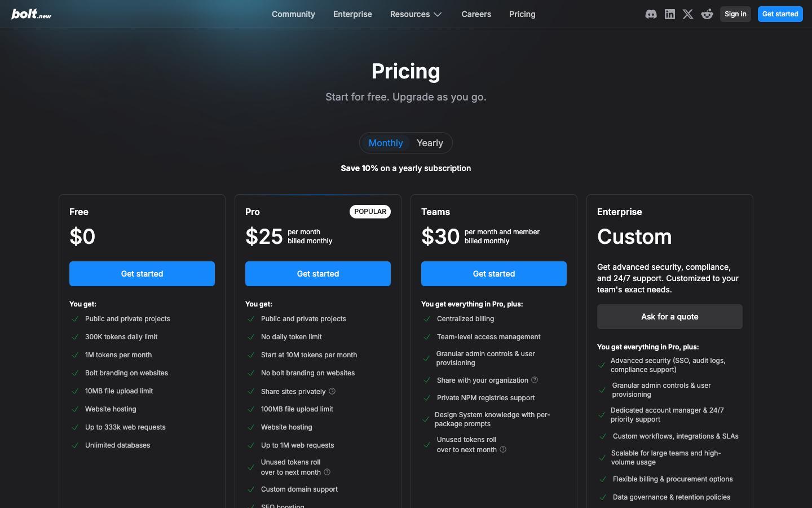812x508 pixels.
Task: Expand the Resources dropdown menu
Action: tap(416, 14)
